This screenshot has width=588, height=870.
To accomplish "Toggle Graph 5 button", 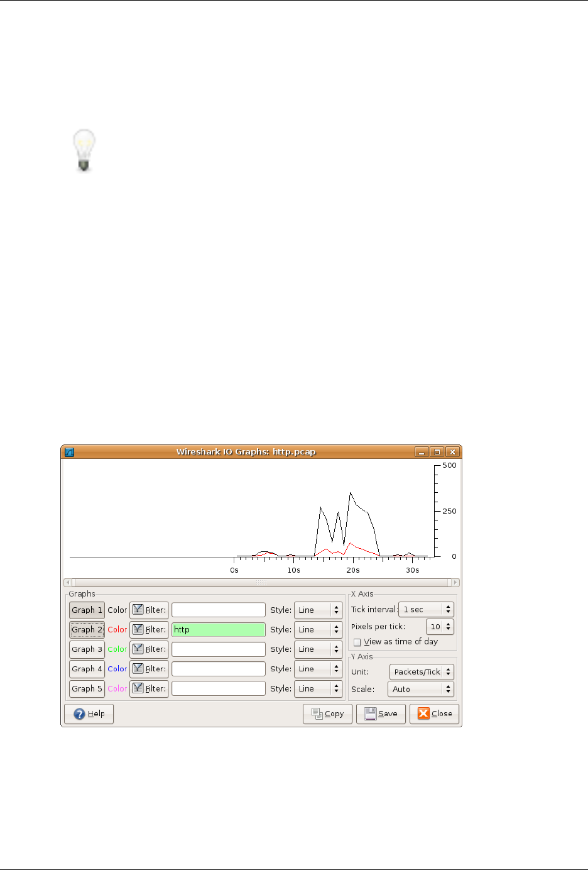I will click(87, 688).
